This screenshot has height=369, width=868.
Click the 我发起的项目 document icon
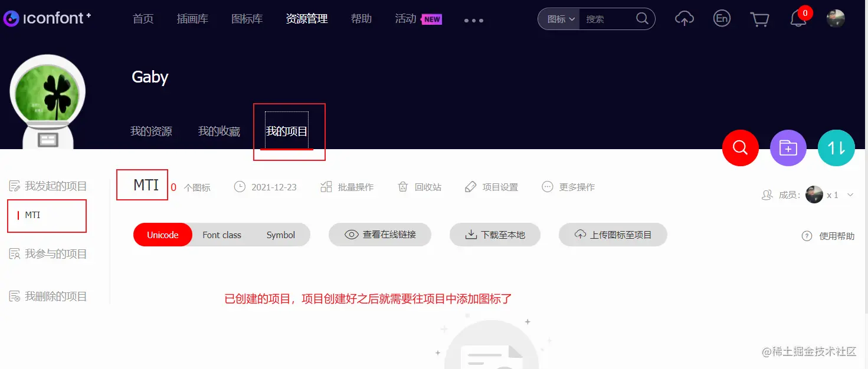coord(15,186)
